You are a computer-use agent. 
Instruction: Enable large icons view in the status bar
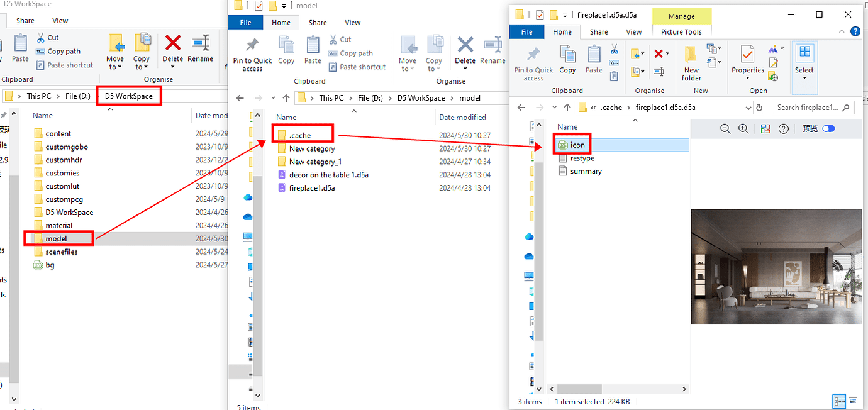[853, 401]
